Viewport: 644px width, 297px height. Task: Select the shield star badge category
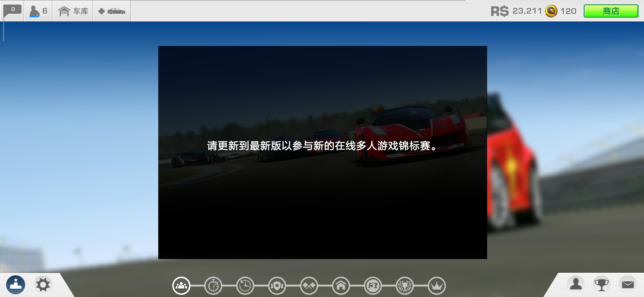coord(277,286)
